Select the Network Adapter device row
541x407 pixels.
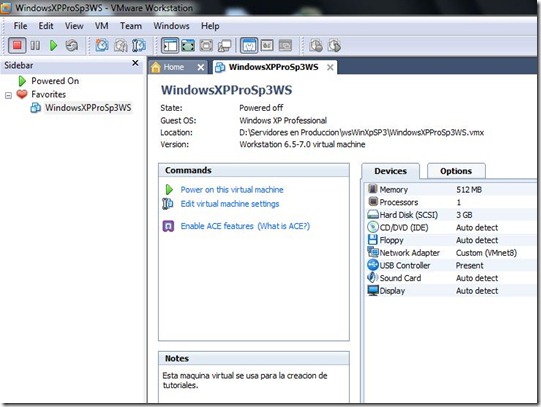(x=450, y=253)
